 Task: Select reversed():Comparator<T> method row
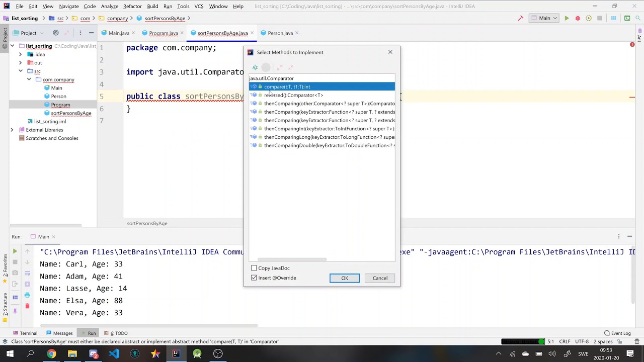[x=322, y=95]
